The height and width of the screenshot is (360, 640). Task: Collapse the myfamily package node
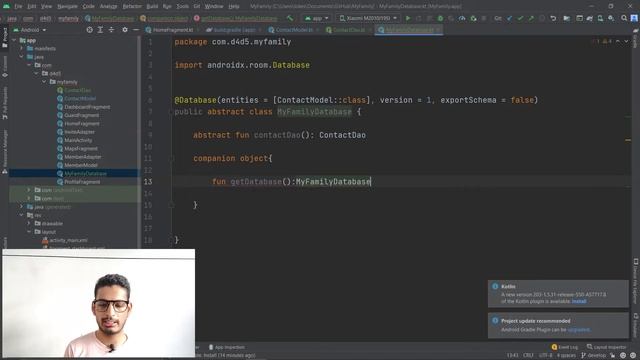tap(44, 82)
